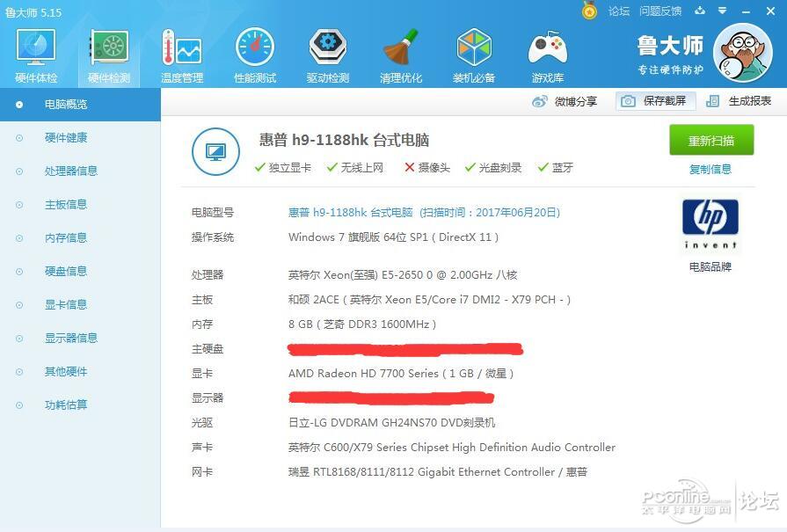
Task: Click the C600/X79 audio controller value
Action: pos(452,448)
